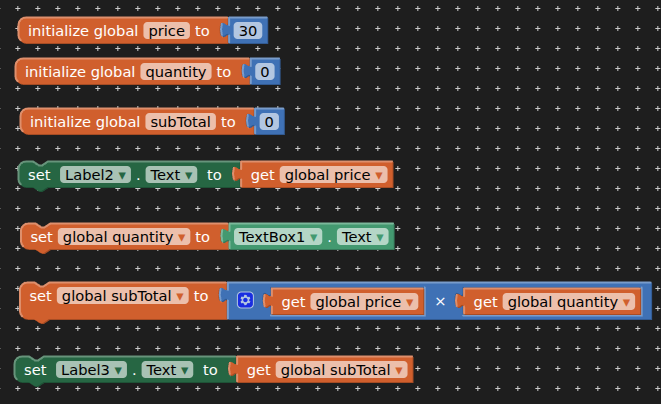Open global quantity dropdown inside multiply block
The height and width of the screenshot is (404, 661).
point(569,302)
